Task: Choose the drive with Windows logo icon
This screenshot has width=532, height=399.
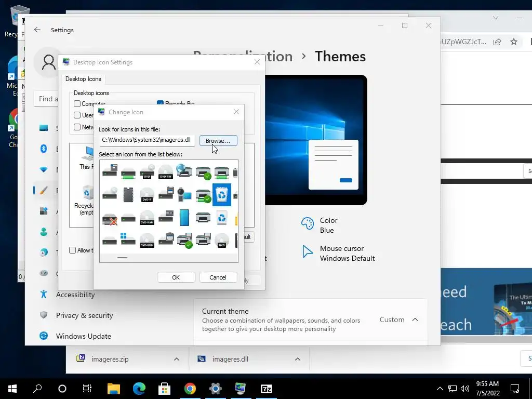Action: click(128, 239)
